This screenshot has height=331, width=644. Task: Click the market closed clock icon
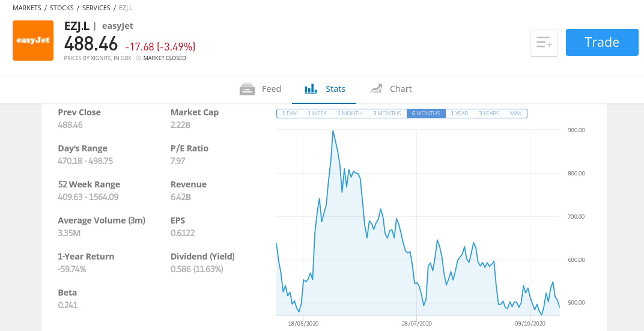coord(138,58)
